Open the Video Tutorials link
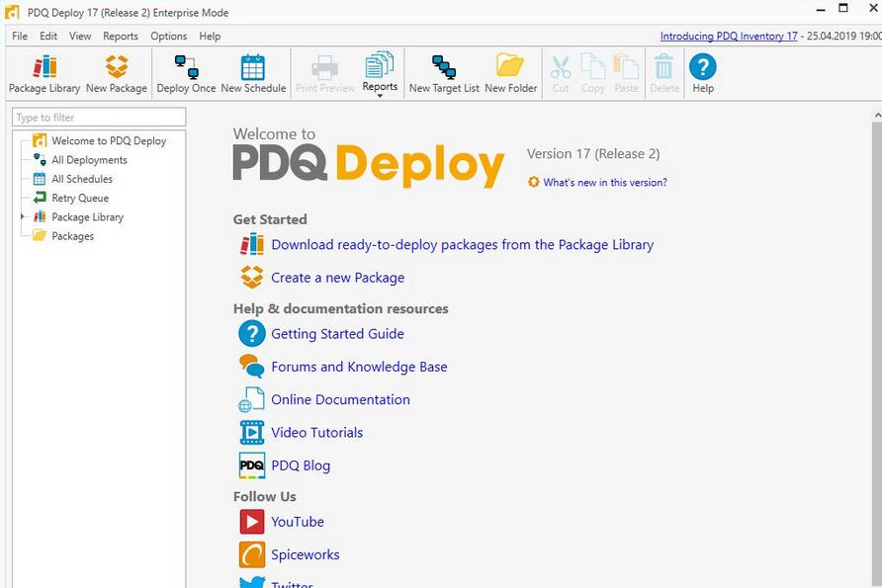 tap(316, 432)
